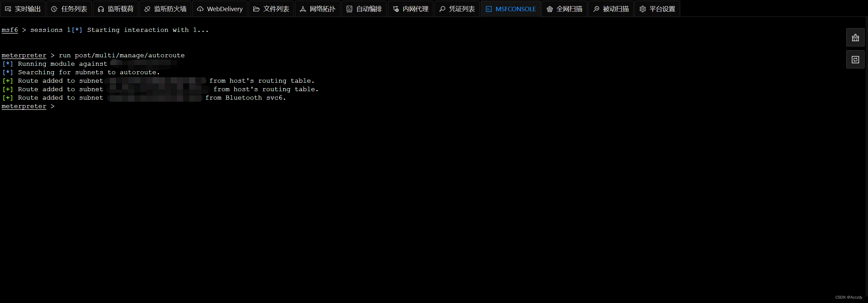Click the 文件列表 folder icon
The image size is (868, 303).
click(256, 9)
